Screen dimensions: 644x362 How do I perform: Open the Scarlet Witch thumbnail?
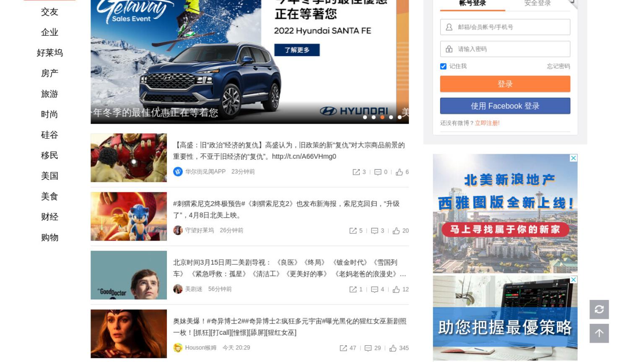(x=129, y=334)
